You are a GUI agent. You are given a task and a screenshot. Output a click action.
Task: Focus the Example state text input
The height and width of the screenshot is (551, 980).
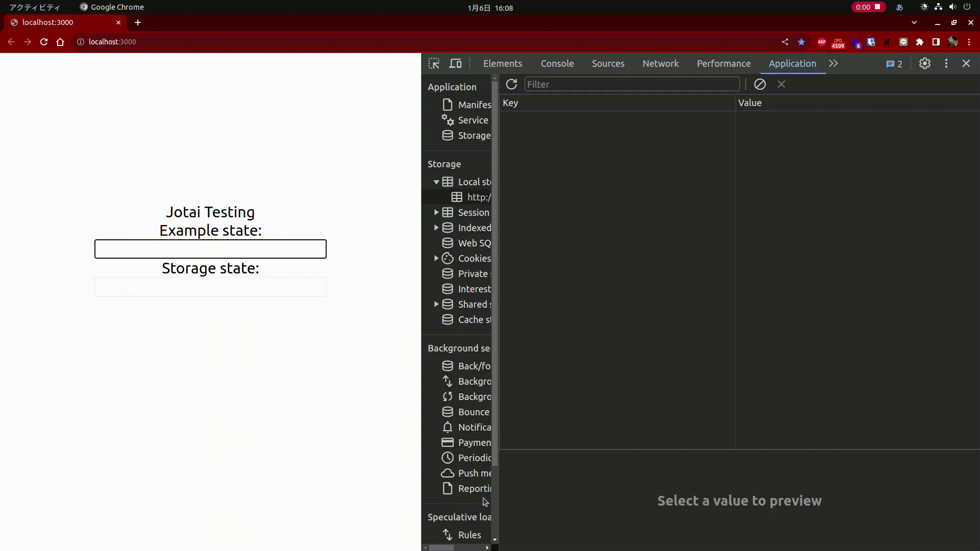(210, 249)
